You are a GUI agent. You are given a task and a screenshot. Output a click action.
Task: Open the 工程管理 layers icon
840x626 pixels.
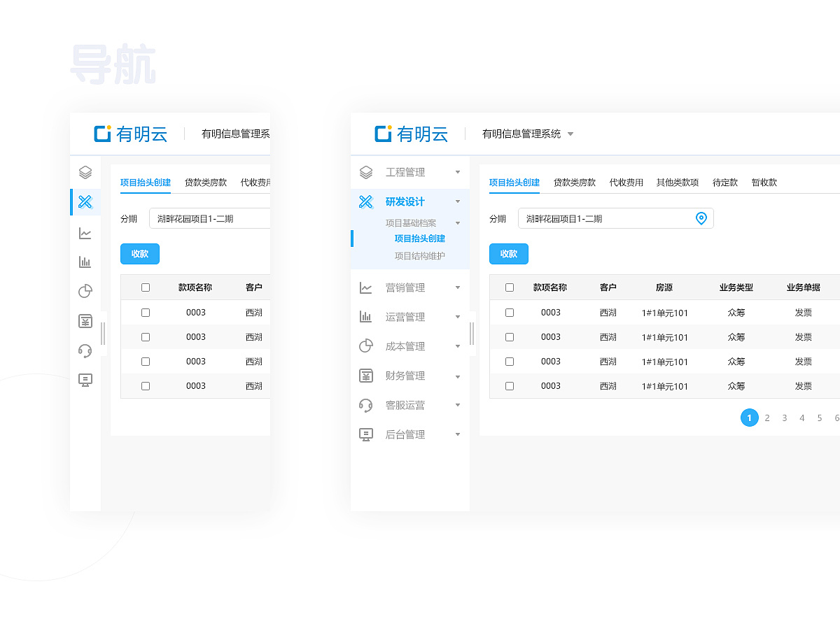click(x=365, y=172)
